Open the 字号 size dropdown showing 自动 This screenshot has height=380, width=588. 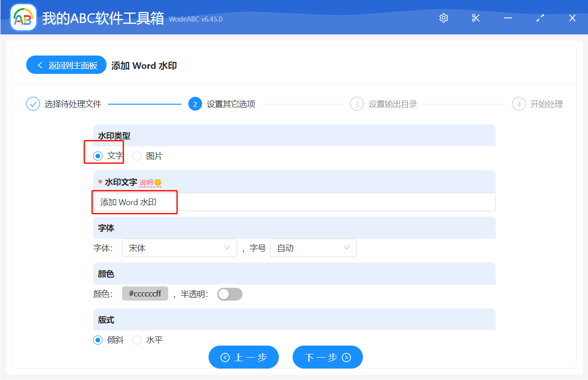point(313,247)
